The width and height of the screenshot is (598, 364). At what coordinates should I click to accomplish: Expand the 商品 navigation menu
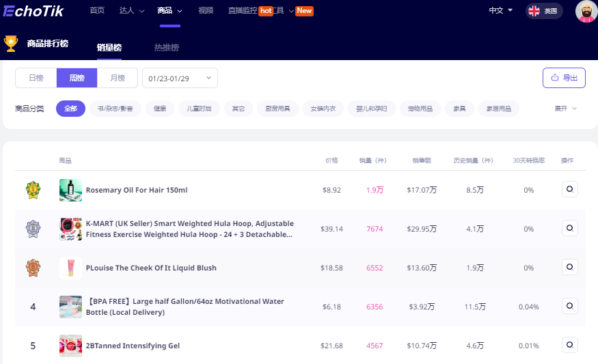click(x=169, y=11)
